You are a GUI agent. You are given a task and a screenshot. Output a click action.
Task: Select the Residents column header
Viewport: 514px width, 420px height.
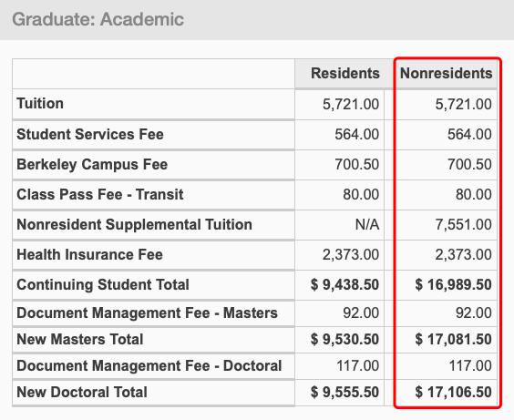(345, 73)
